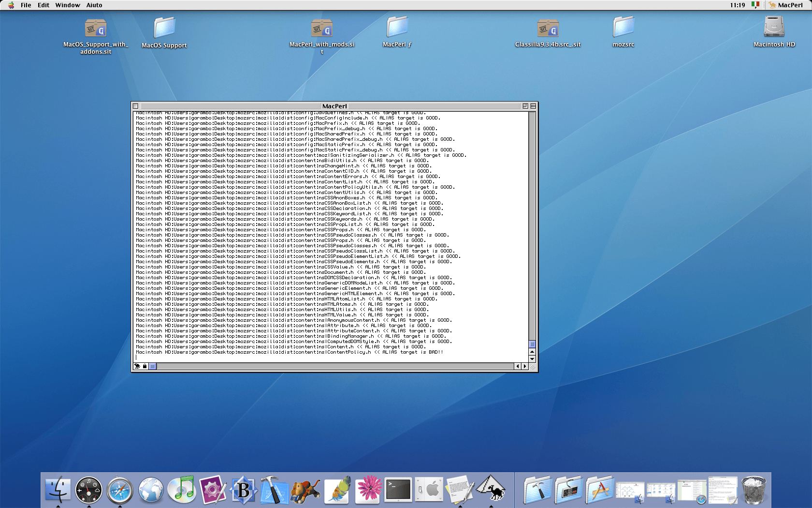Open the Applications folder in the Dock
The width and height of the screenshot is (812, 508).
point(599,490)
